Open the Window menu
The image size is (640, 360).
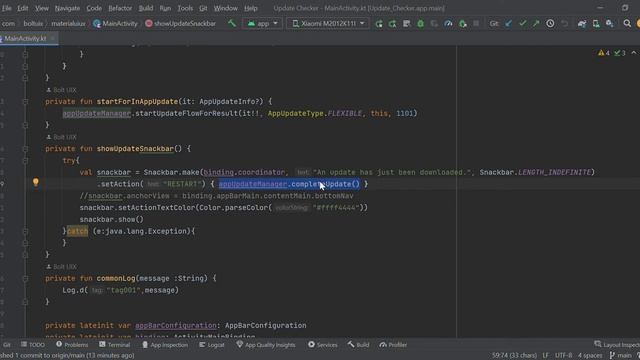pyautogui.click(x=226, y=8)
